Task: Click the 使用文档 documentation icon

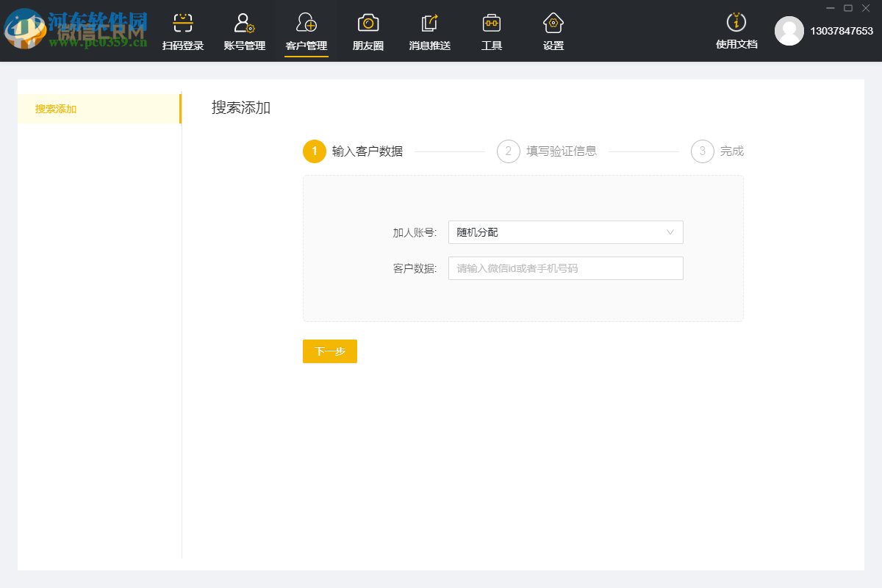Action: coord(736,30)
